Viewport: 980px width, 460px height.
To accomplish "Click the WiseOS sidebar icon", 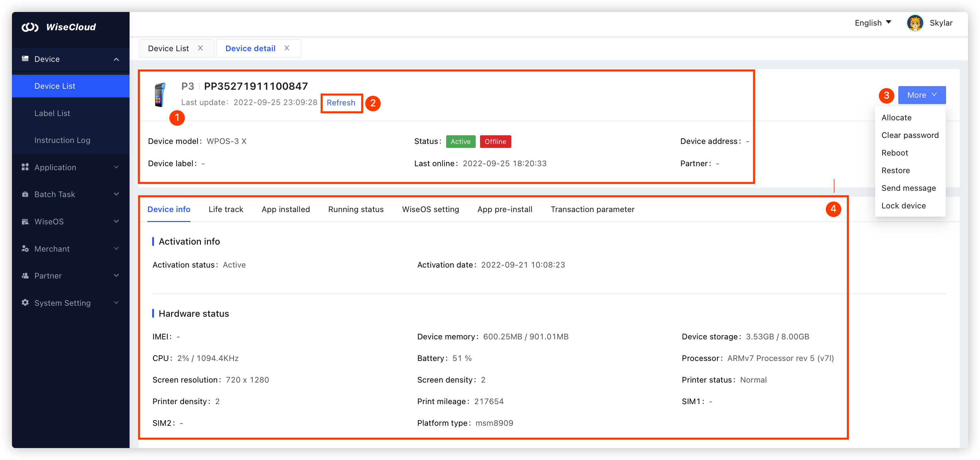I will click(x=25, y=221).
